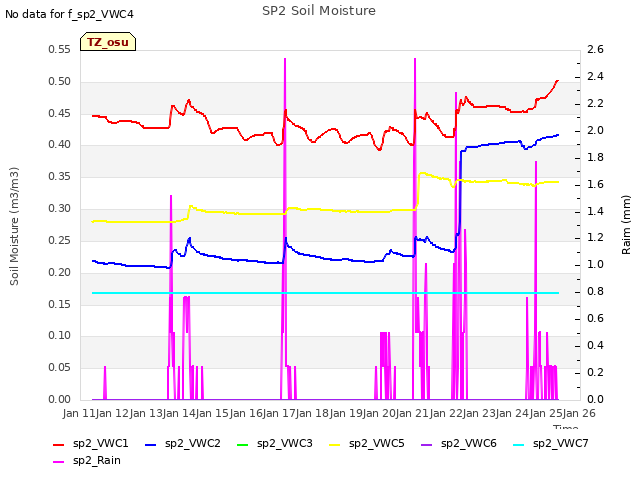Click the sp2_VWC2 blue legend swatch
This screenshot has width=640, height=480.
[151, 444]
